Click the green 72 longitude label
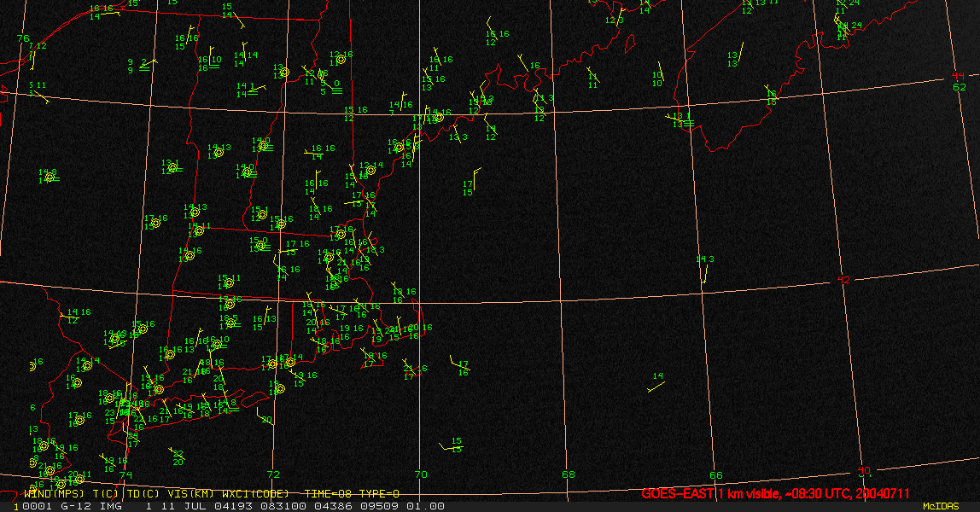Image resolution: width=980 pixels, height=512 pixels. [x=273, y=474]
